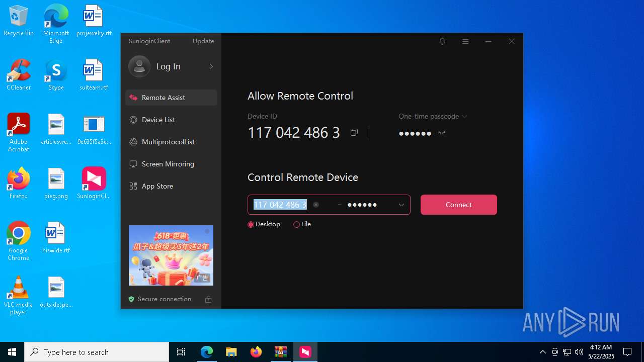Click the user avatar icon
Viewport: 644px width, 362px height.
(x=139, y=66)
